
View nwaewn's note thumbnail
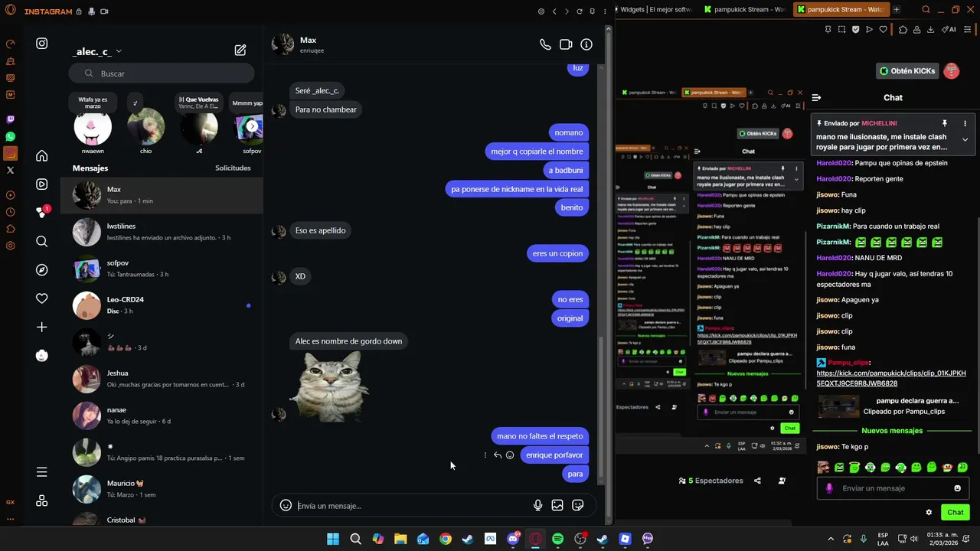click(93, 127)
